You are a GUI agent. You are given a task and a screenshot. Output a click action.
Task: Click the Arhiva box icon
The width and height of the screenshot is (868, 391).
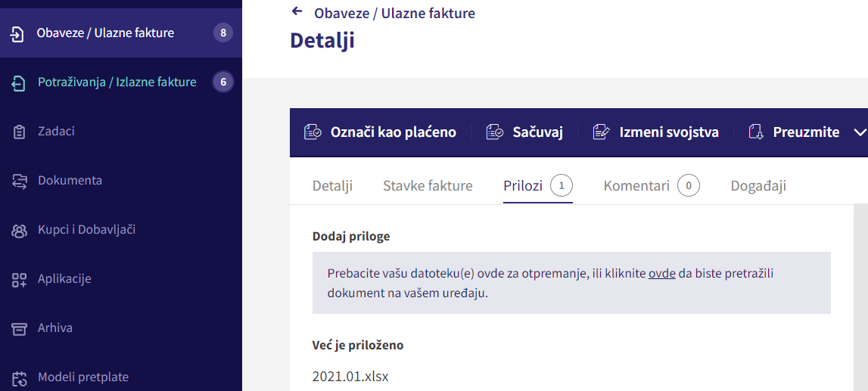pyautogui.click(x=19, y=329)
